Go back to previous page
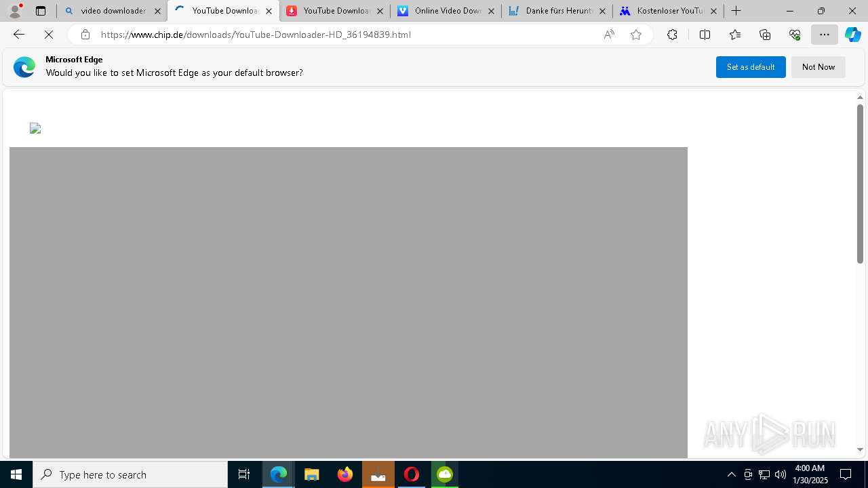The image size is (868, 488). tap(19, 35)
